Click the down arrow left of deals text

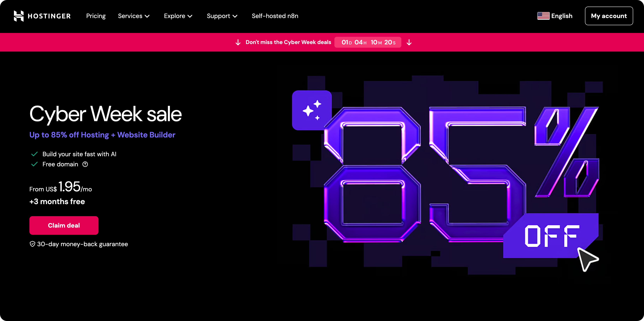point(238,42)
